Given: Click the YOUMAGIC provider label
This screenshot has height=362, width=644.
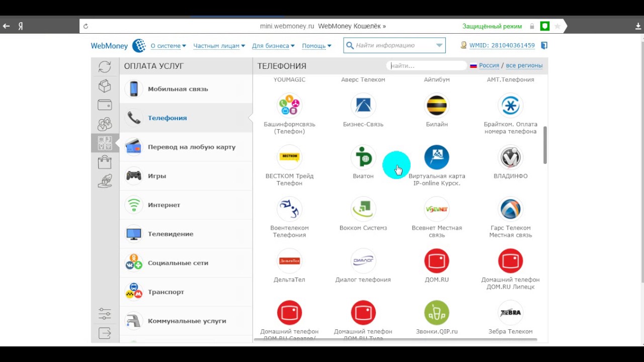Looking at the screenshot, I should click(x=289, y=79).
